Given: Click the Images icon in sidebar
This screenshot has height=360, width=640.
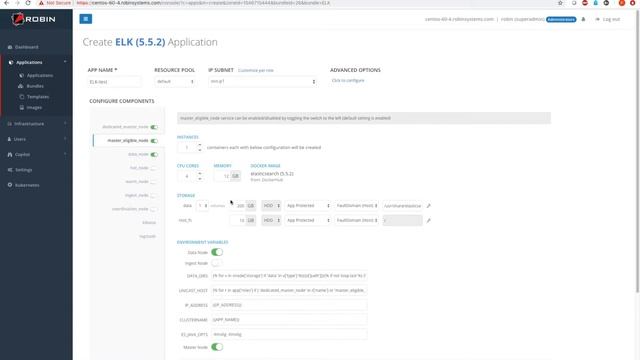Looking at the screenshot, I should point(22,107).
